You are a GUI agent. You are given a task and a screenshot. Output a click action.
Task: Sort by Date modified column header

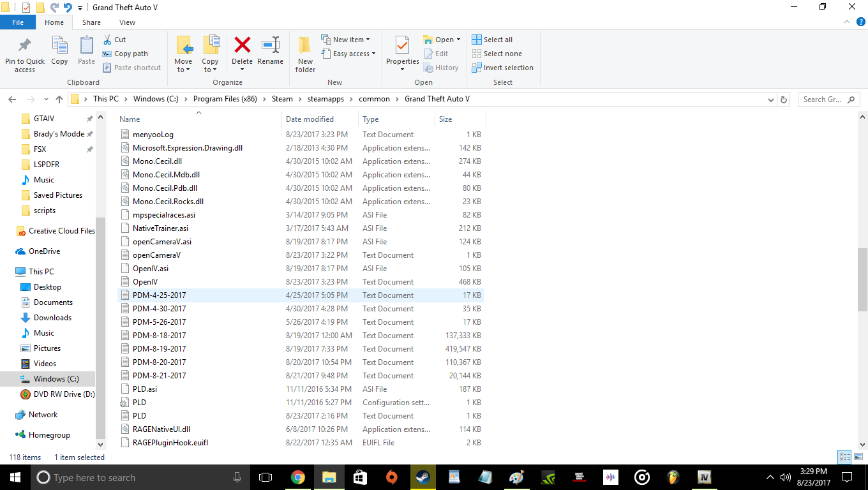[x=320, y=119]
